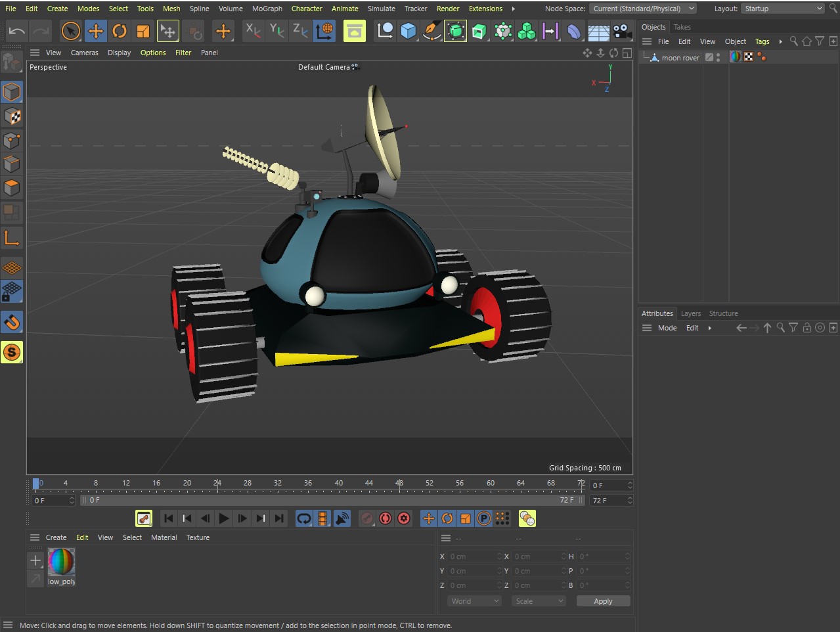The width and height of the screenshot is (840, 632).
Task: Open the Simulate menu
Action: pyautogui.click(x=381, y=9)
